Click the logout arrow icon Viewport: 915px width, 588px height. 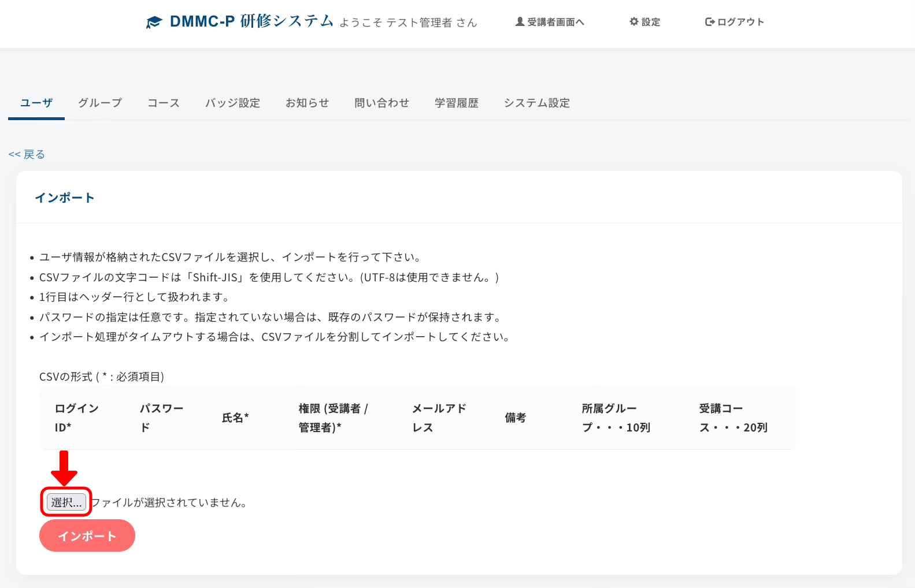710,22
